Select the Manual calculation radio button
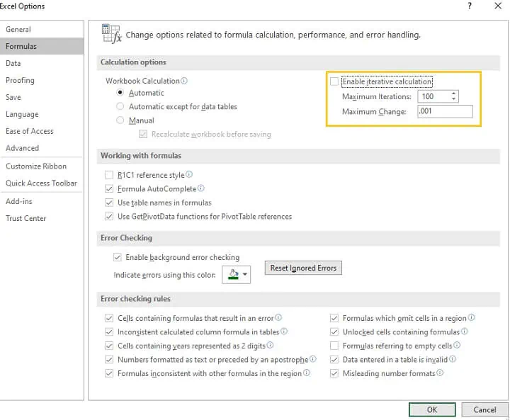The width and height of the screenshot is (510, 420). 120,120
